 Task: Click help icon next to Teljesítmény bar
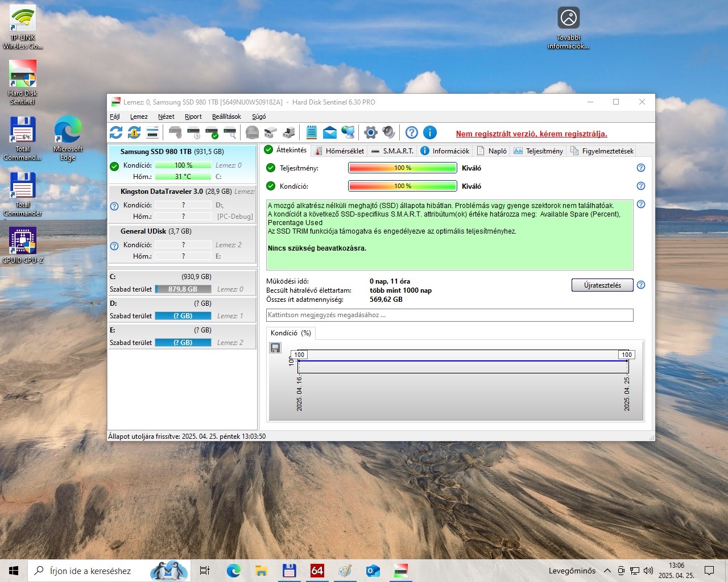tap(641, 168)
